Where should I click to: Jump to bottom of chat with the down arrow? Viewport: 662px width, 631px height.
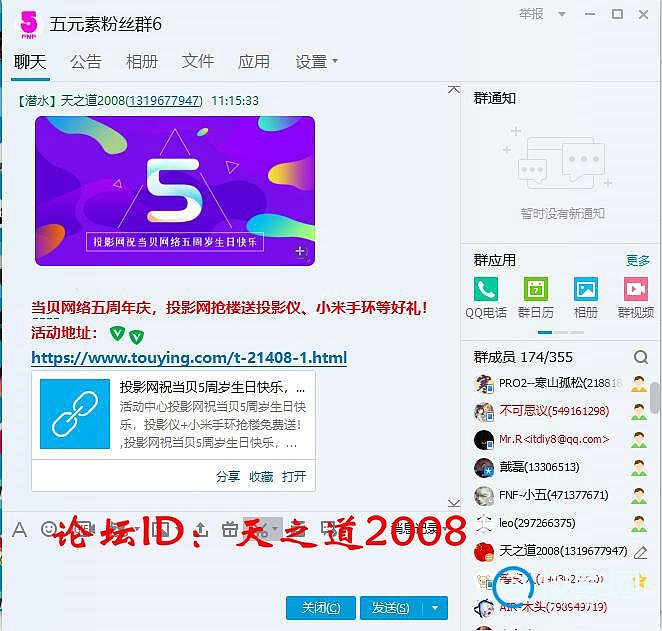pyautogui.click(x=454, y=503)
